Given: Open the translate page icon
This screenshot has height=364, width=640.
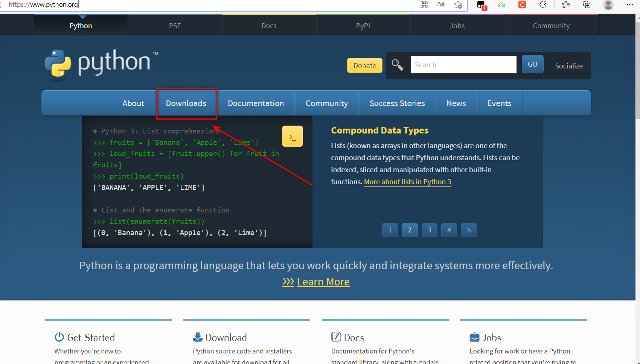Looking at the screenshot, I should pos(441,5).
